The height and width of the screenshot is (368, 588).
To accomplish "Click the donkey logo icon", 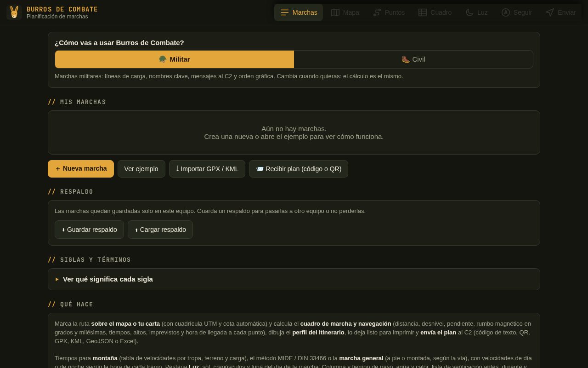I will pos(14,12).
